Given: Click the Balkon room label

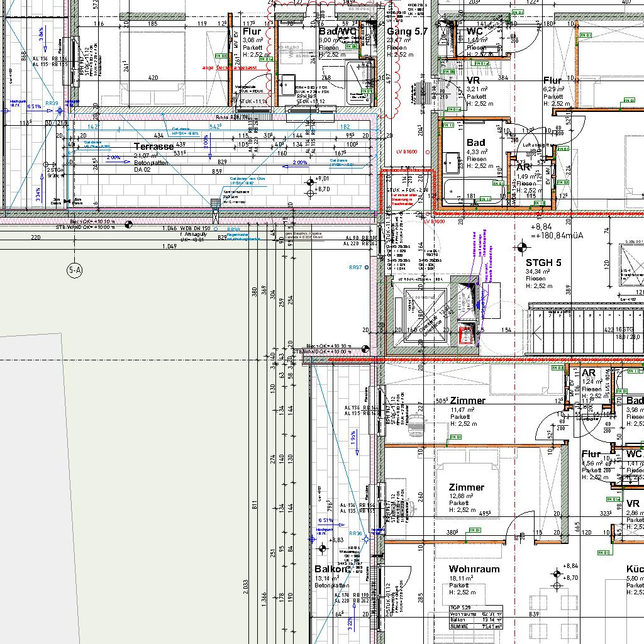Looking at the screenshot, I should (x=331, y=569).
